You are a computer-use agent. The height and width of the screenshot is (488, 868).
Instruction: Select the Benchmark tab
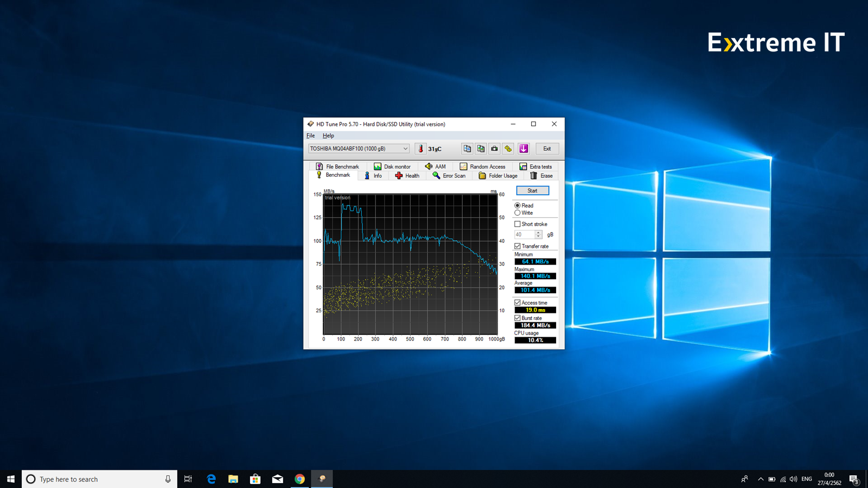coord(334,175)
